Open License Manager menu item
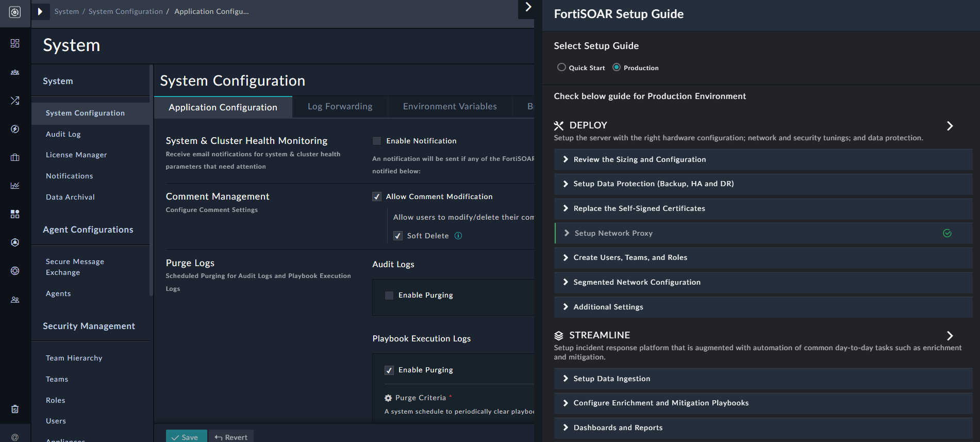 click(76, 155)
